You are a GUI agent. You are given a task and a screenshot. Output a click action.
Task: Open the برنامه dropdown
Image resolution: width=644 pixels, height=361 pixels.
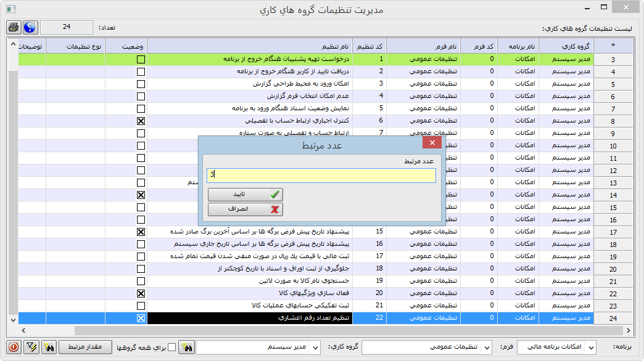click(591, 347)
